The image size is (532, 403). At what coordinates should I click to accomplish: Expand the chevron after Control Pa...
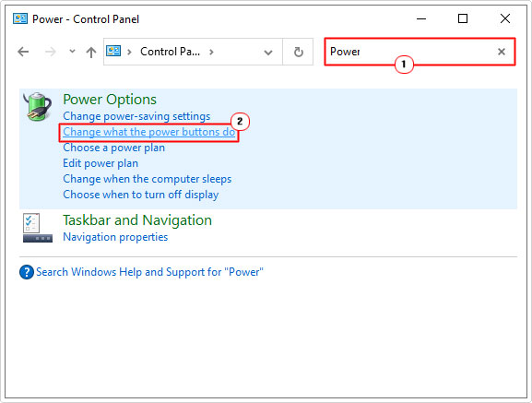point(211,52)
